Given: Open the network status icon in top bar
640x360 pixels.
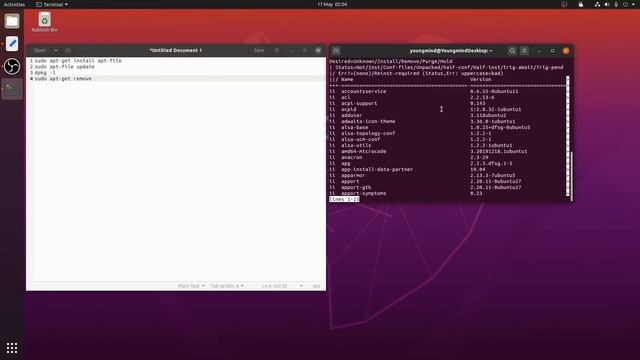Looking at the screenshot, I should pos(597,4).
